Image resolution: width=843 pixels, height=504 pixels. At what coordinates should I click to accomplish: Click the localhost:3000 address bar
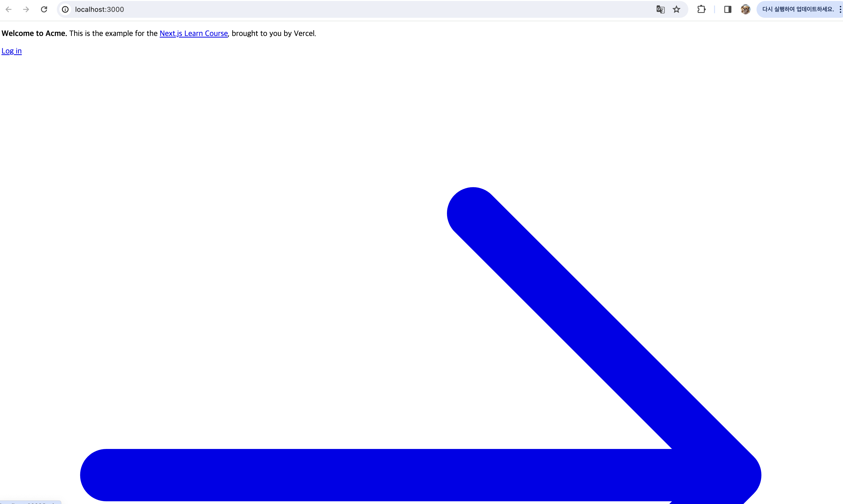tap(340, 10)
